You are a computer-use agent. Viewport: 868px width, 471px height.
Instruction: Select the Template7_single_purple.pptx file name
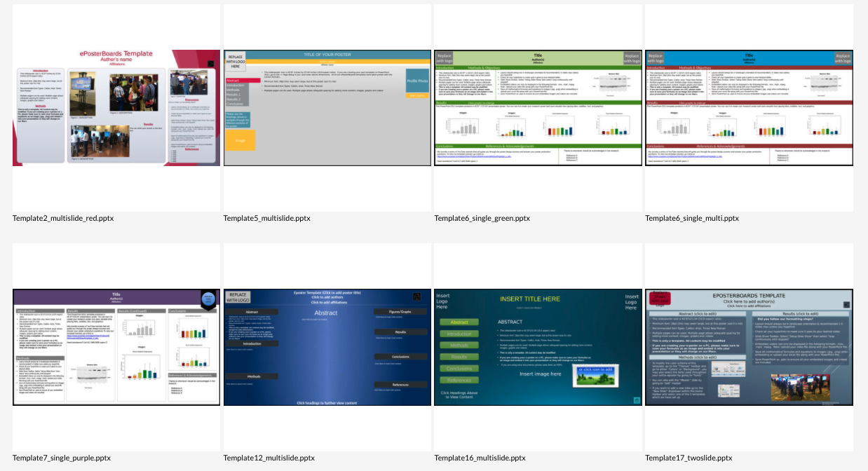[x=62, y=458]
